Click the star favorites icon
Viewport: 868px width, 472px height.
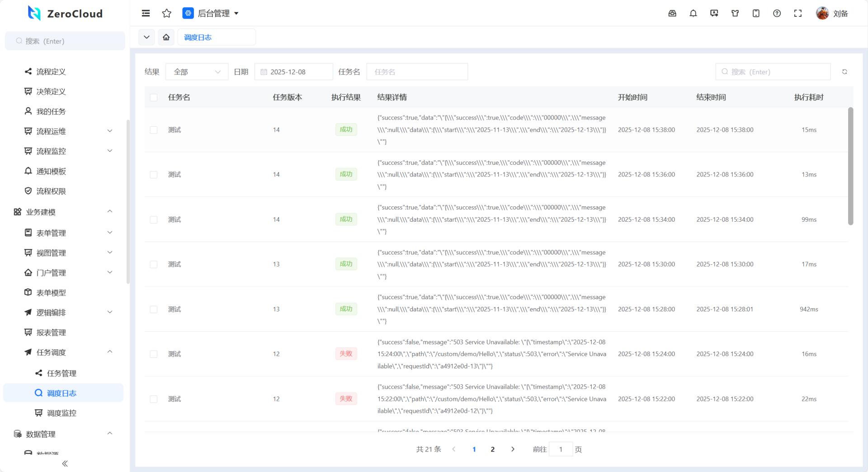(166, 14)
